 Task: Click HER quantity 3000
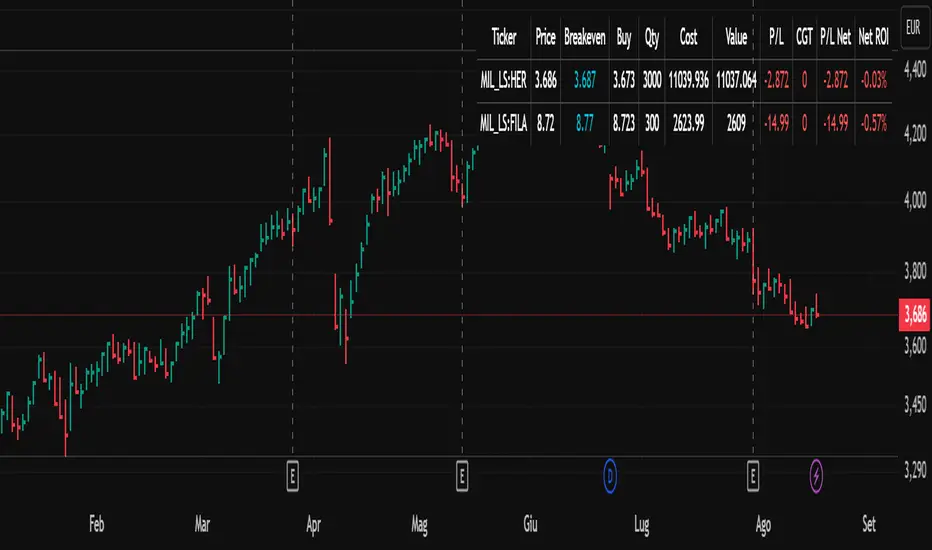point(652,80)
